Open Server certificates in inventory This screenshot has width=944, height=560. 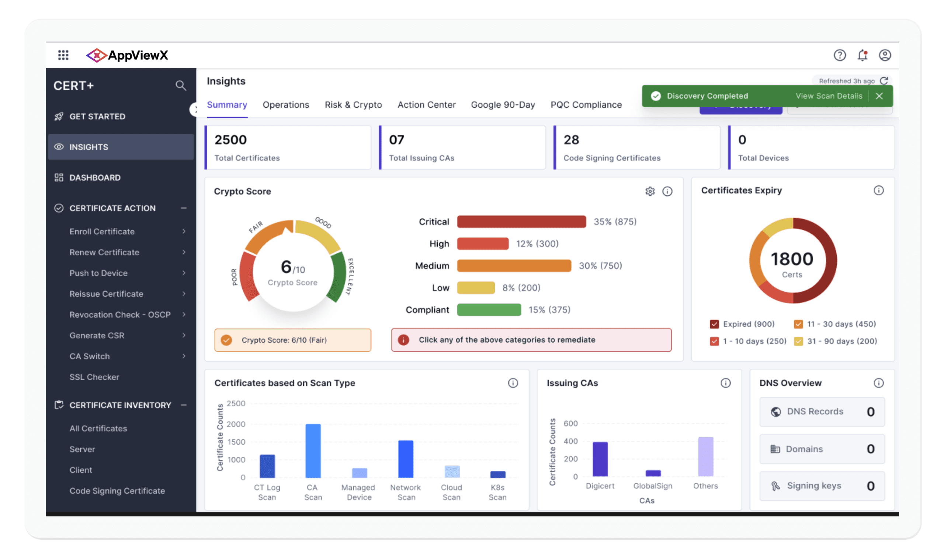(x=82, y=449)
